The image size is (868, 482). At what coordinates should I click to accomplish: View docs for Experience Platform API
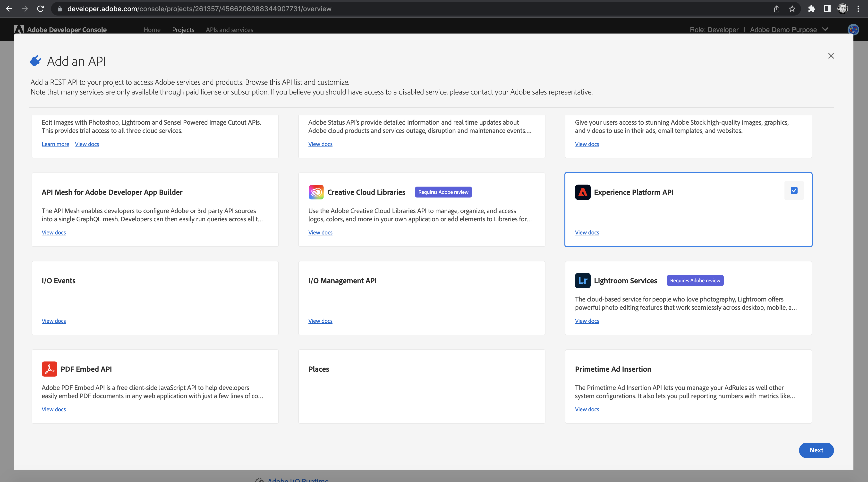click(587, 232)
